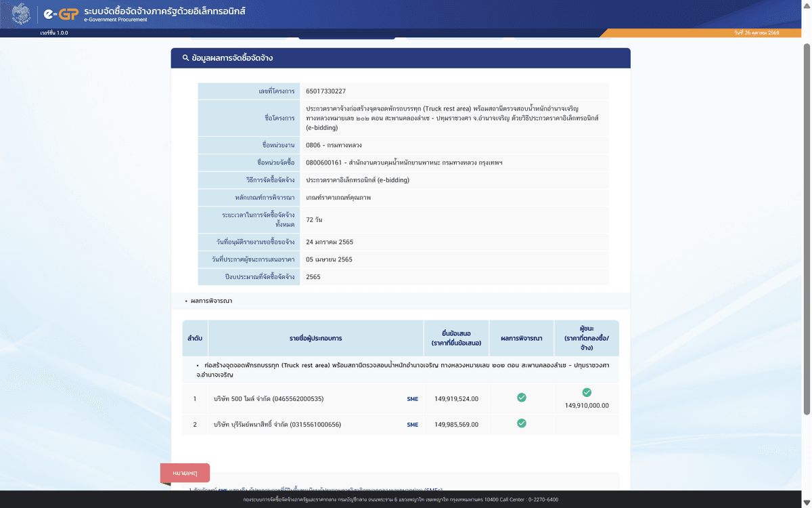812x508 pixels.
Task: Select company บริษัท 500 ไมล์ จำกัด (0465562000535)
Action: pyautogui.click(x=269, y=399)
